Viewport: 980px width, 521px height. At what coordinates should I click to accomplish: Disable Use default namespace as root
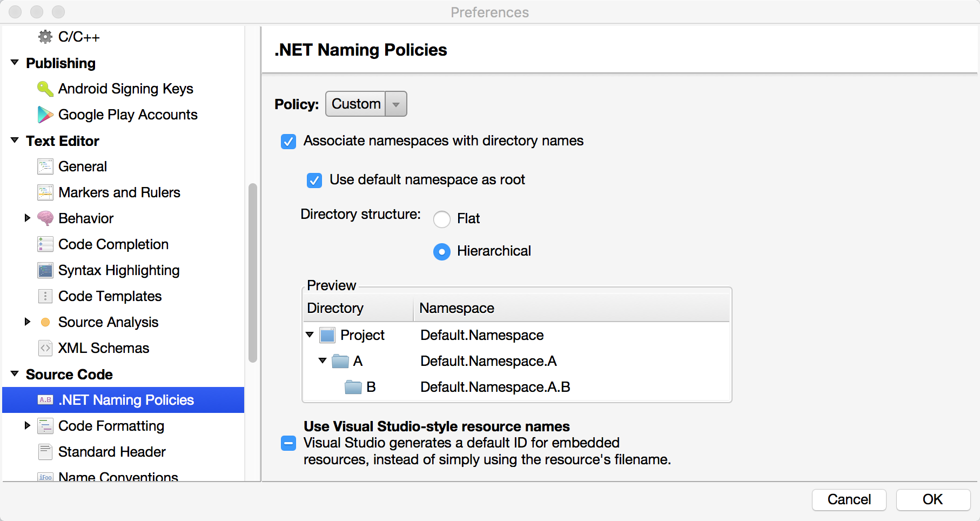tap(314, 180)
